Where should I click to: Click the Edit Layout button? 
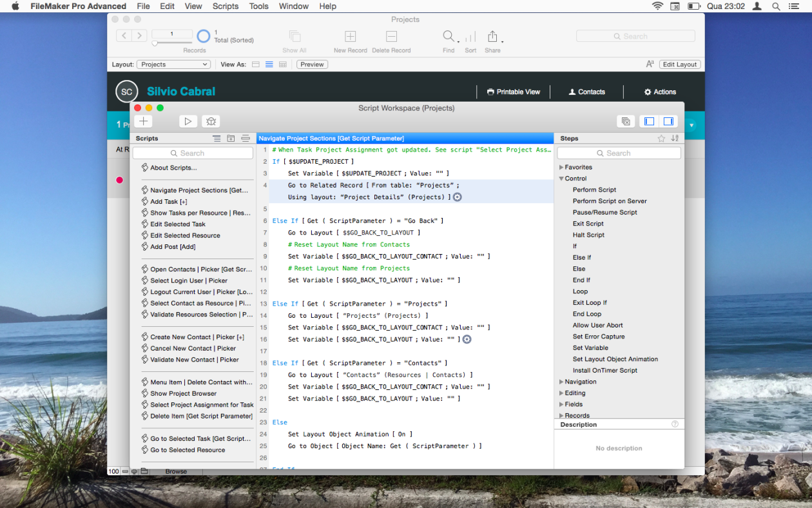(679, 64)
